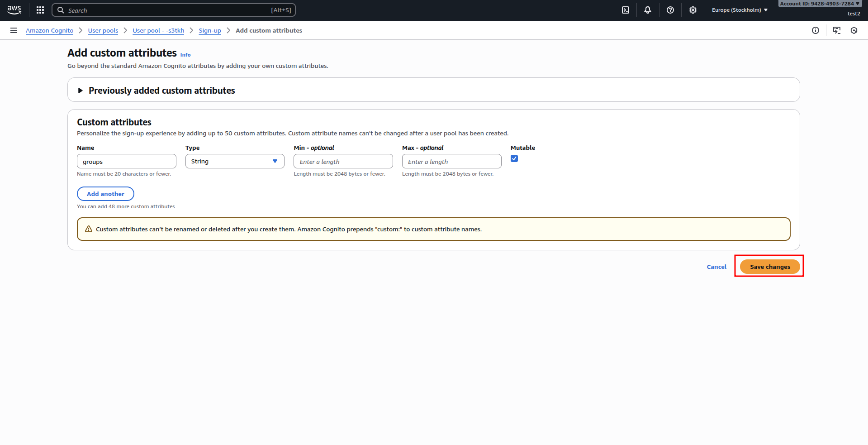Click the Cancel button

pyautogui.click(x=716, y=267)
